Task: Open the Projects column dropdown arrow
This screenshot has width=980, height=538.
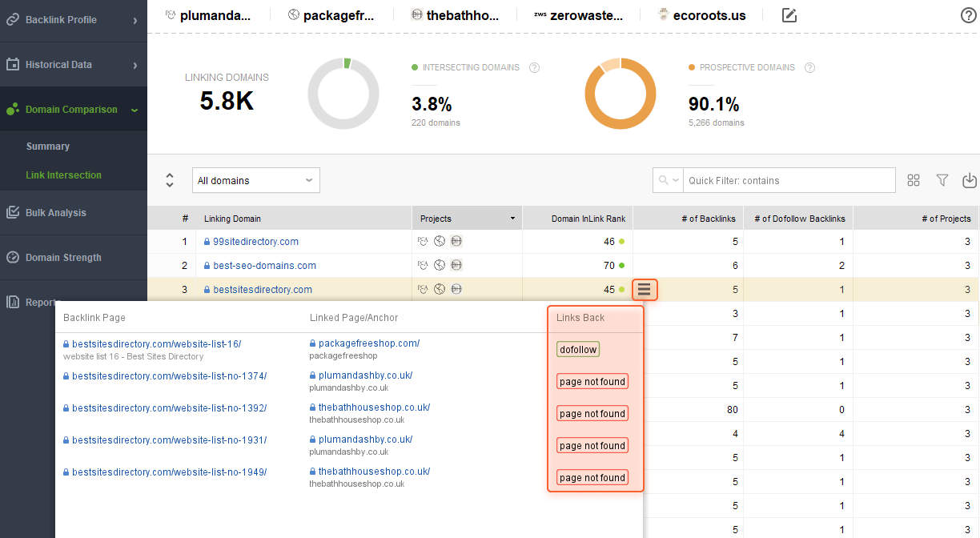Action: pyautogui.click(x=512, y=219)
